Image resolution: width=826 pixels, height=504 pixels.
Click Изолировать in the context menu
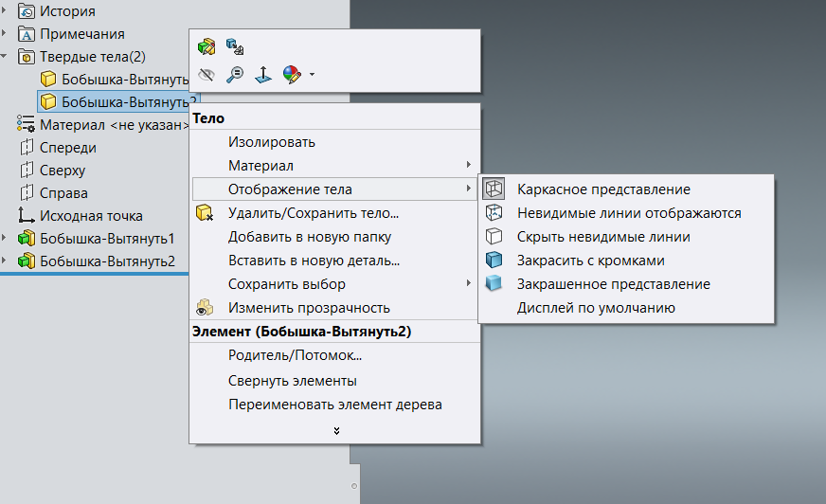point(271,142)
